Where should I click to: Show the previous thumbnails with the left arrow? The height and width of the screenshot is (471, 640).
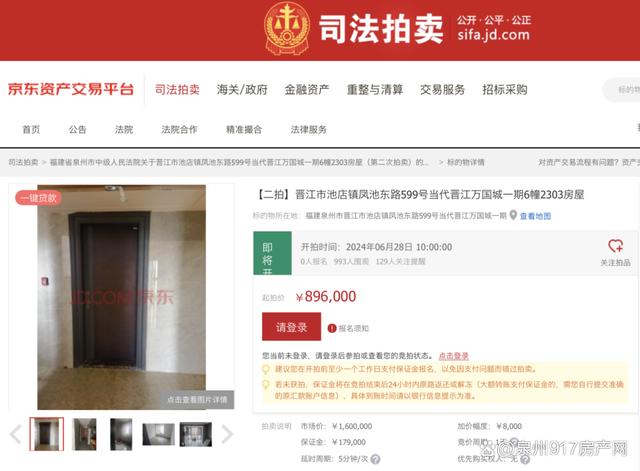[16, 434]
